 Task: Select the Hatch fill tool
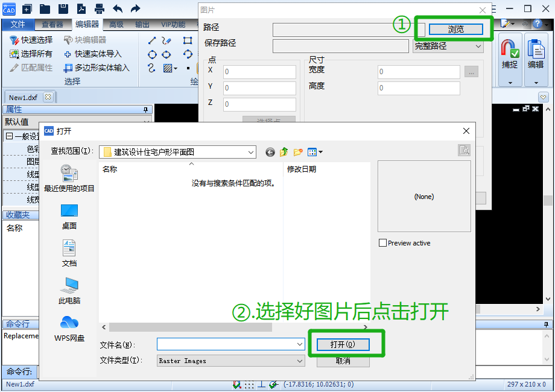[168, 68]
